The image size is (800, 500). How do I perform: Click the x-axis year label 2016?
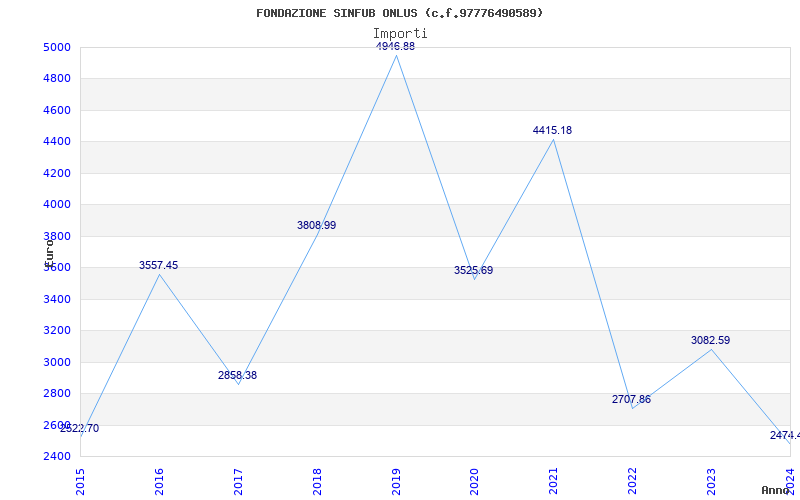coord(159,481)
